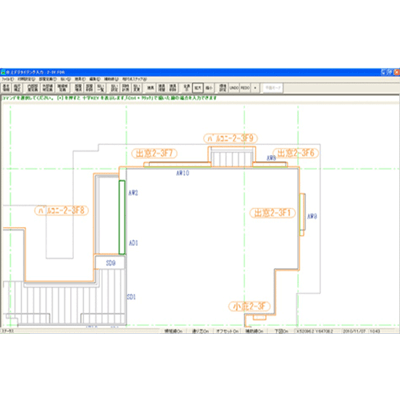Click the first toolbar icon below the ファイル menu
The height and width of the screenshot is (400, 400).
pyautogui.click(x=6, y=88)
